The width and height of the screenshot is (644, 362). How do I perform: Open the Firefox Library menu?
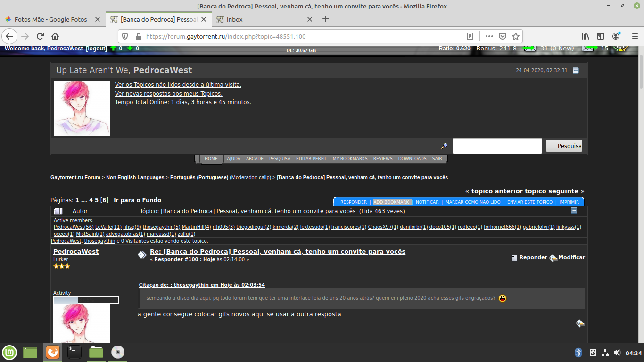tap(585, 36)
